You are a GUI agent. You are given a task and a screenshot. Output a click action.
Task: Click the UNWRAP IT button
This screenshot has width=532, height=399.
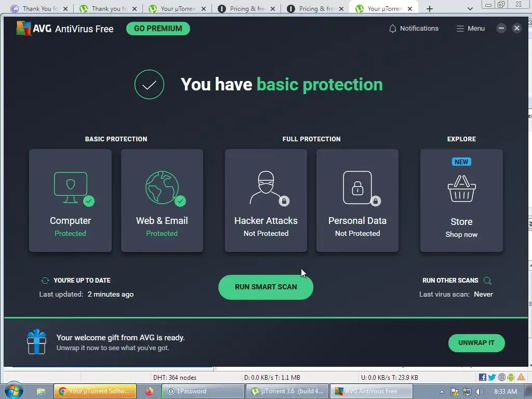(476, 343)
